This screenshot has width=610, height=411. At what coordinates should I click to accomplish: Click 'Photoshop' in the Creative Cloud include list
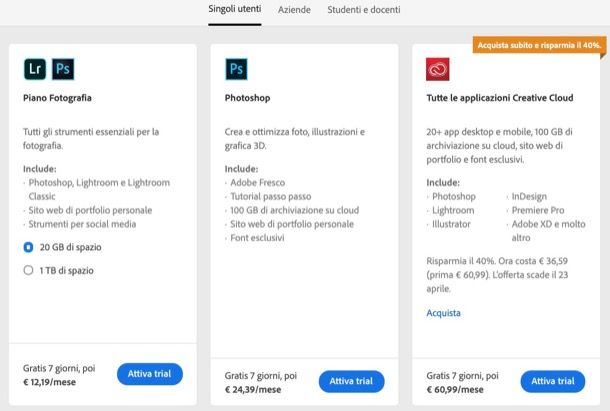pos(454,197)
